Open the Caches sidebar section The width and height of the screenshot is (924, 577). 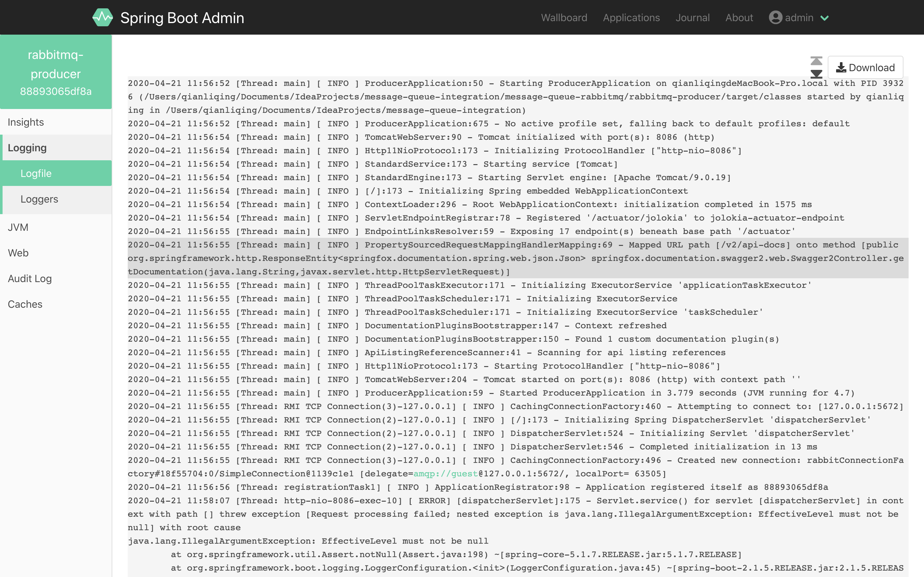click(x=25, y=304)
